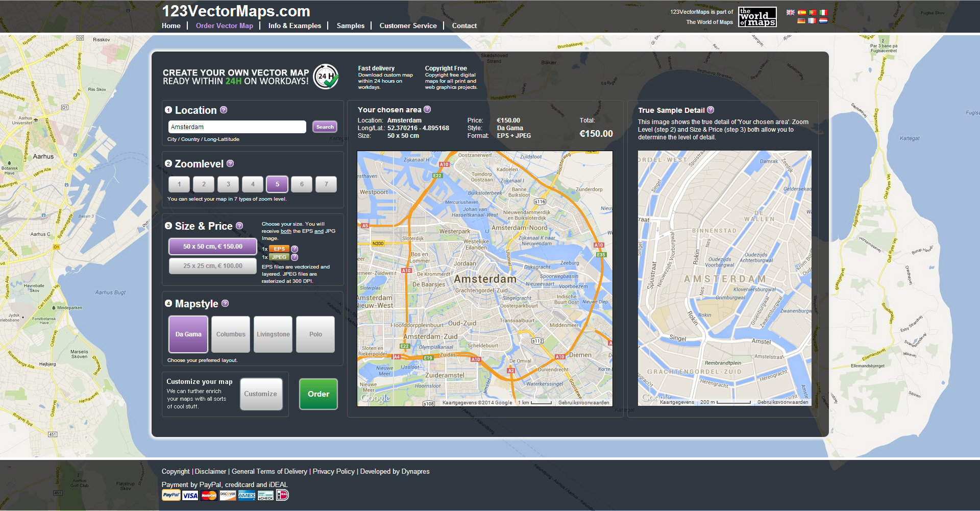This screenshot has width=980, height=511.
Task: Click the PayPal payment icon
Action: pyautogui.click(x=171, y=495)
